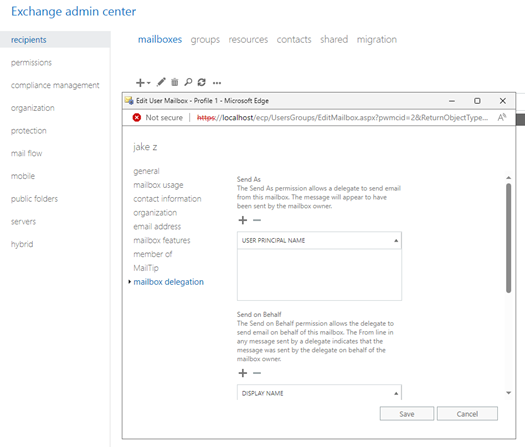Click the search magnifier icon
Viewport: 526px width, 448px height.
pyautogui.click(x=188, y=82)
